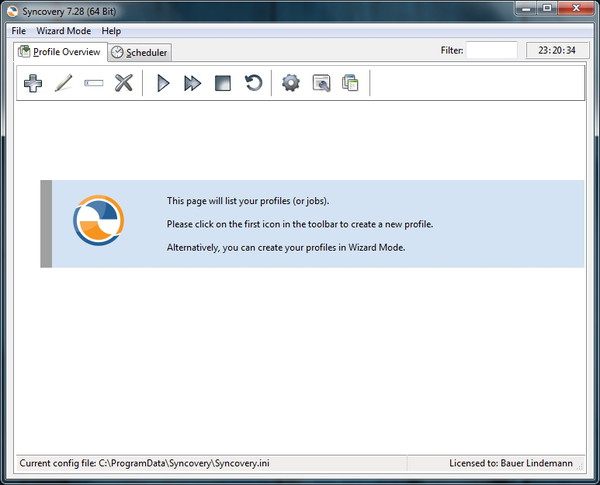
Task: Add a new profile with the plus icon
Action: tap(33, 83)
